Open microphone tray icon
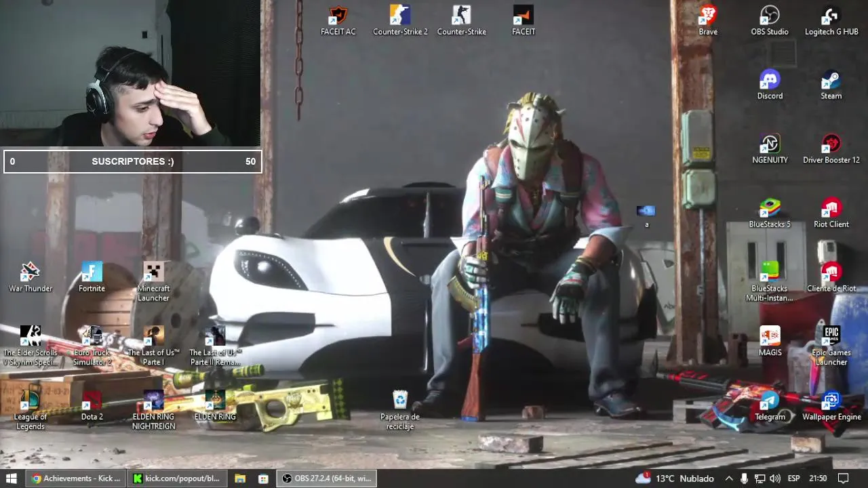 coord(744,479)
